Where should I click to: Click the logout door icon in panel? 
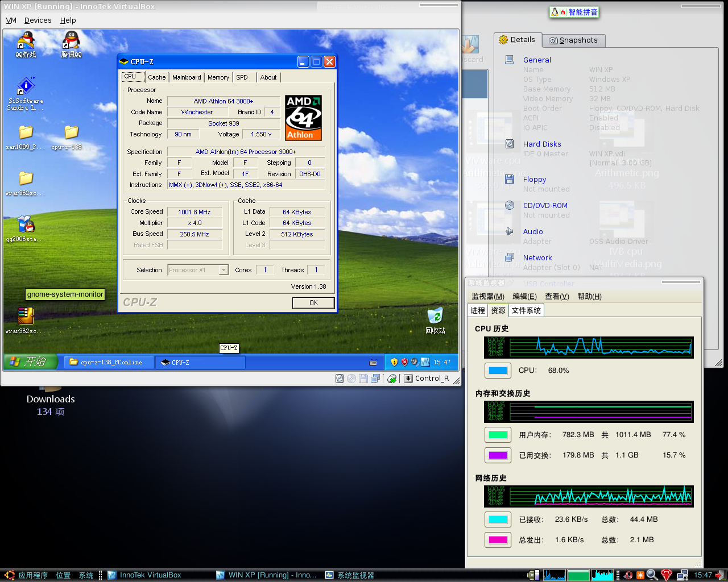pyautogui.click(x=720, y=575)
